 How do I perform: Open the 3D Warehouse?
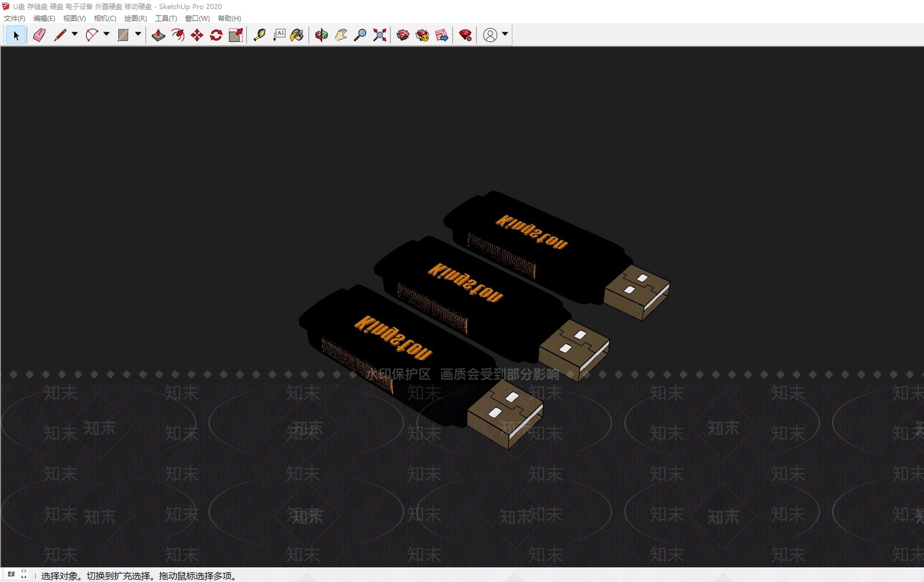coord(403,35)
